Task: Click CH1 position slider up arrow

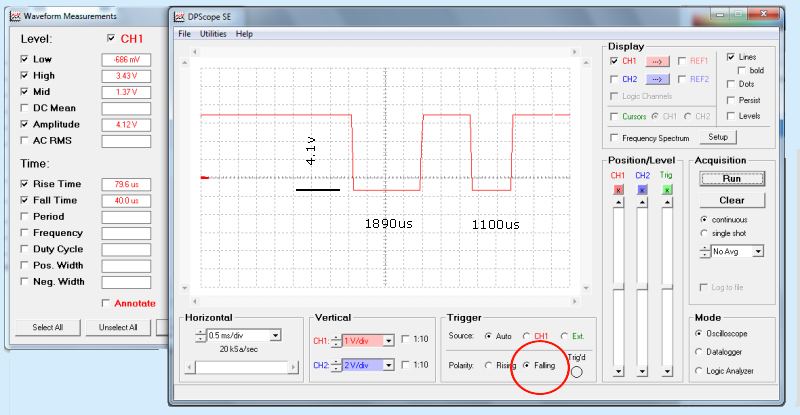Action: tap(618, 203)
